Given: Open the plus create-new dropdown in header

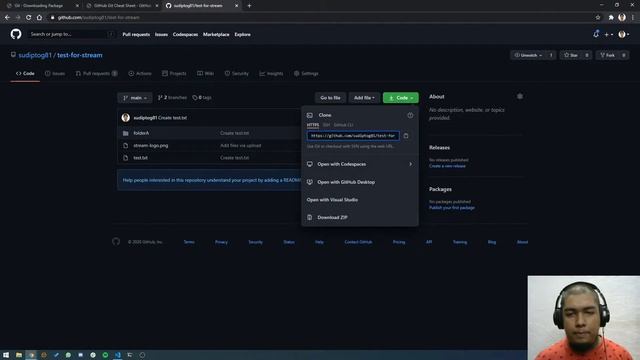Looking at the screenshot, I should click(x=609, y=35).
